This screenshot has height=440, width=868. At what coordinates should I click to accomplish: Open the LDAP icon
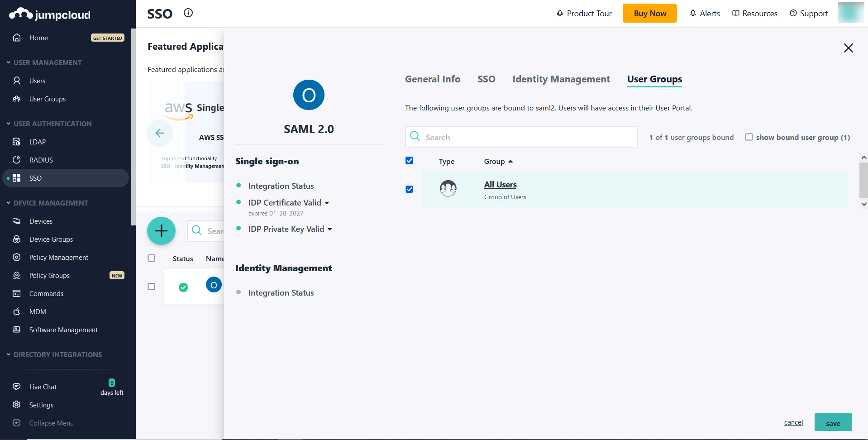point(16,142)
